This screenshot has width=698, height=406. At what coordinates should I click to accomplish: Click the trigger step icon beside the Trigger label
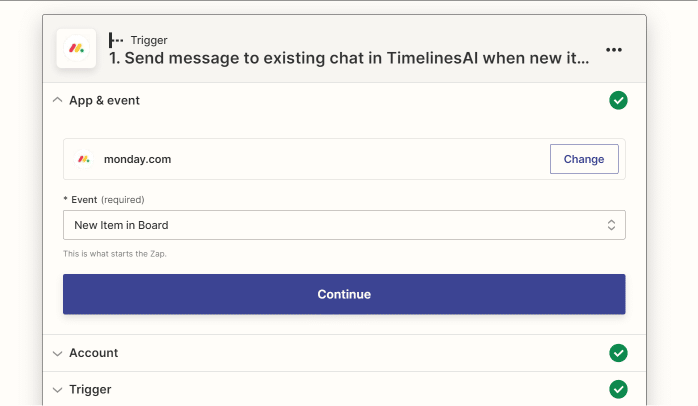click(117, 40)
